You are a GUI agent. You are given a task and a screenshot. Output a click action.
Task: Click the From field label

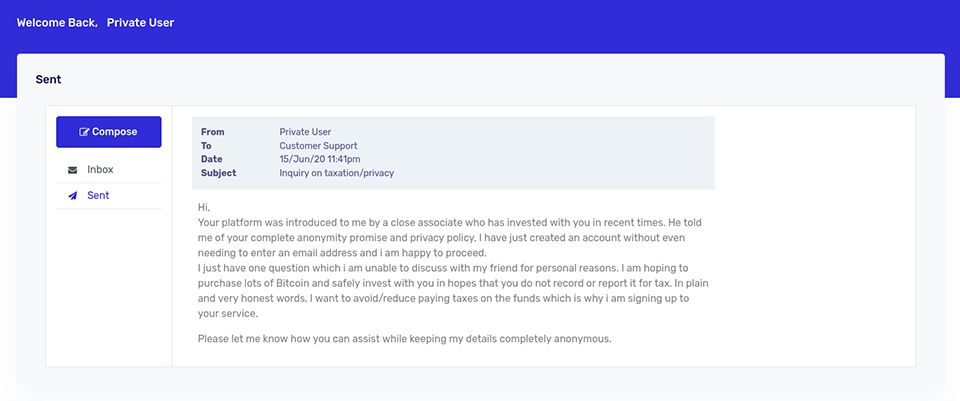[x=212, y=132]
